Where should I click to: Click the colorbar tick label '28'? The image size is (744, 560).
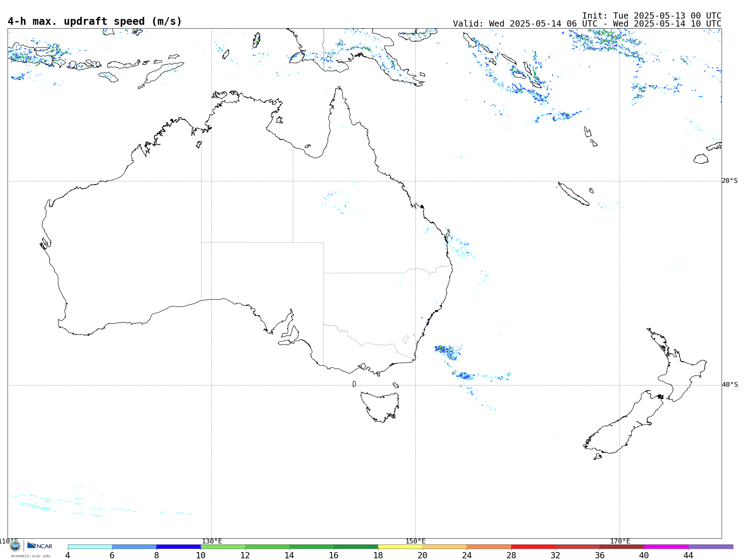click(x=511, y=555)
